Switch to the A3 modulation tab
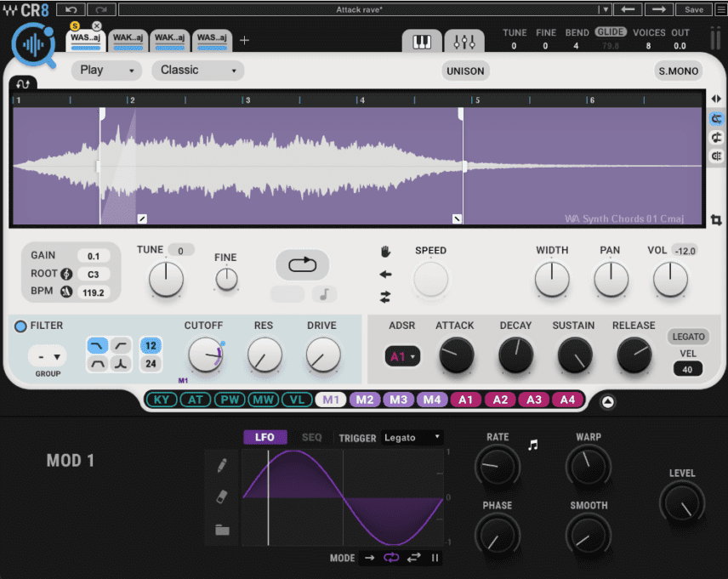Screen dimensions: 728x579 pos(533,400)
